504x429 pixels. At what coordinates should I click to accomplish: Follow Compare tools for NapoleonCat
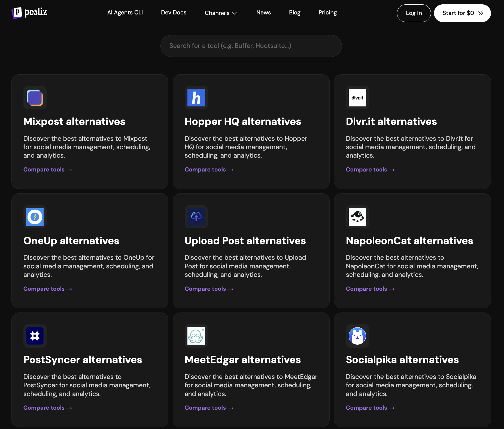point(370,289)
